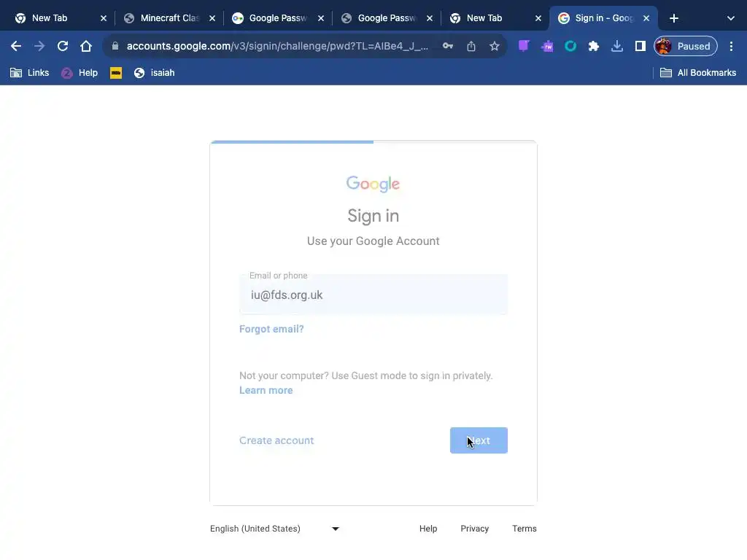Click the Google logo

[x=373, y=184]
